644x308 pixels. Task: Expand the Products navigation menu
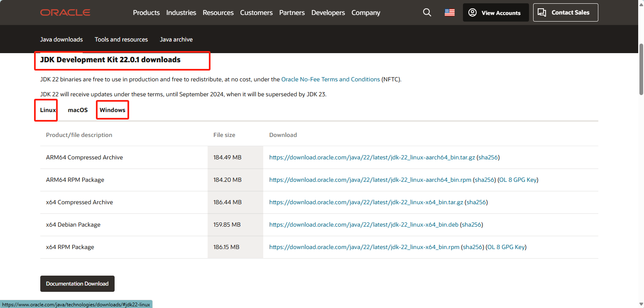pyautogui.click(x=146, y=12)
